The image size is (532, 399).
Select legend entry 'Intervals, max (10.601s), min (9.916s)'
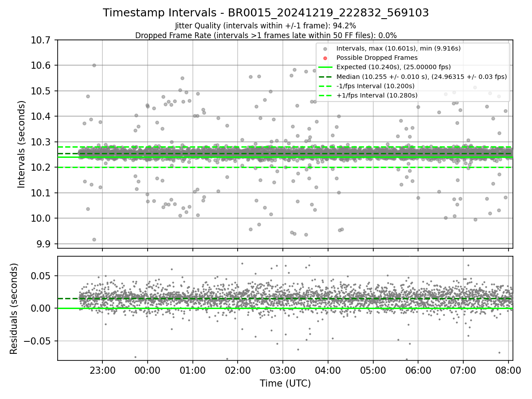click(x=398, y=48)
